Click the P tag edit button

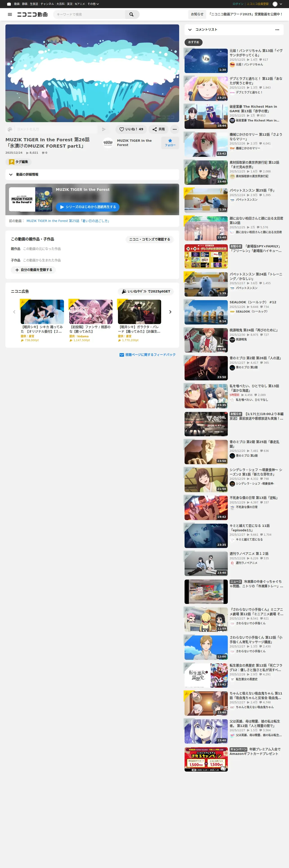[x=18, y=162]
